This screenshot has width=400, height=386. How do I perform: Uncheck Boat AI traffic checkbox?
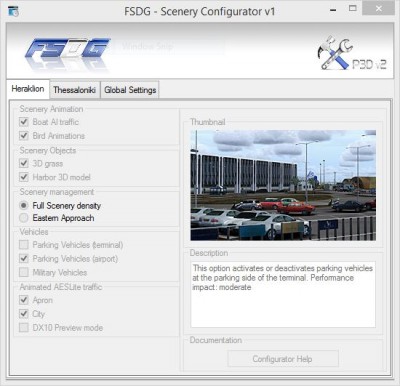click(24, 122)
